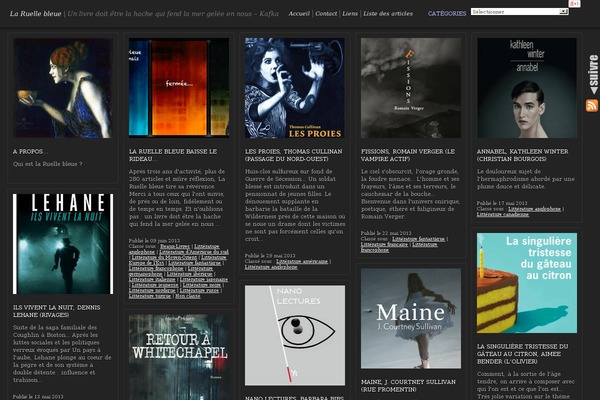Click Littérature française under Fissions

384,244
